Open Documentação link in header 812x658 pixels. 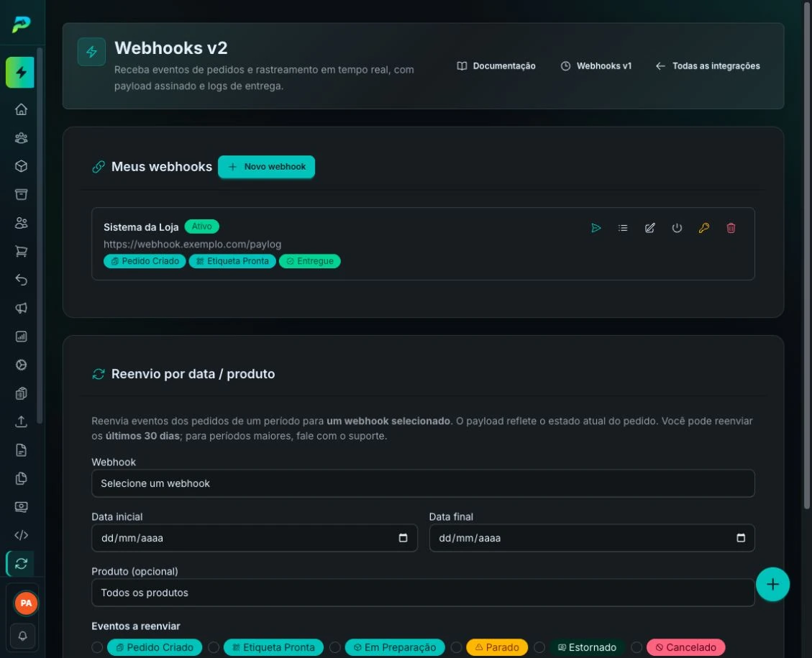click(x=496, y=65)
